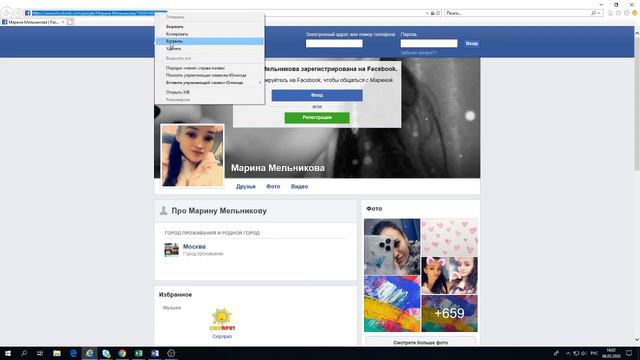Click the refresh icon in the address bar
Image resolution: width=640 pixels, height=360 pixels.
pos(438,13)
